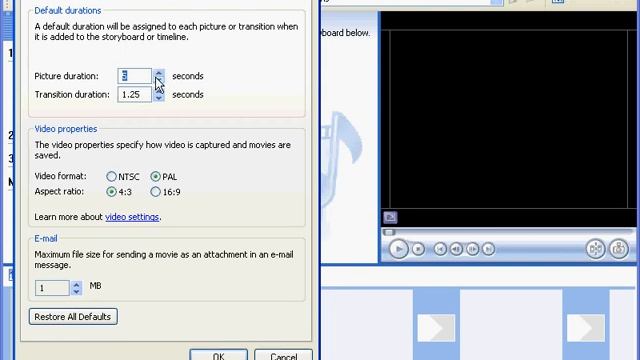640x360 pixels.
Task: Click the Take Picture camera icon
Action: (x=619, y=249)
